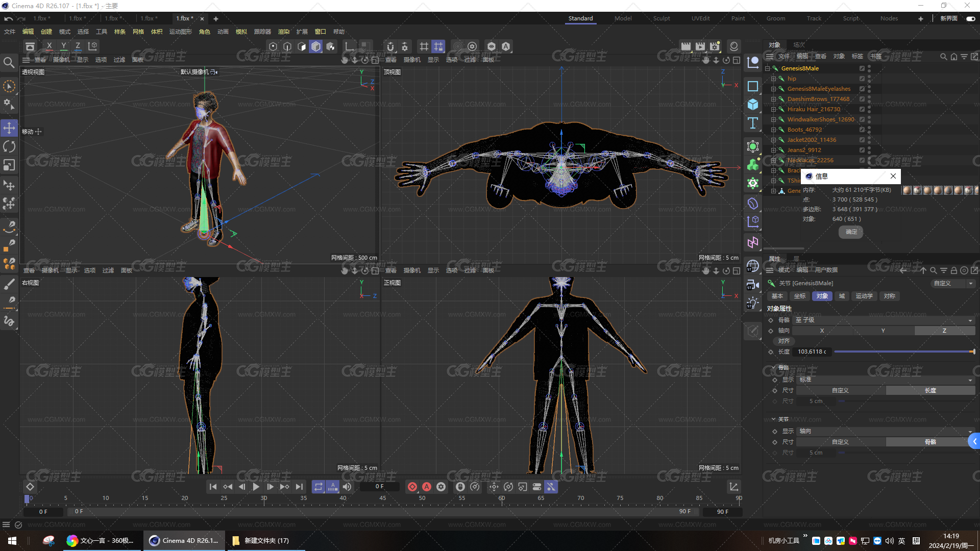The height and width of the screenshot is (551, 980).
Task: Add a new document tab with plus
Action: [216, 19]
